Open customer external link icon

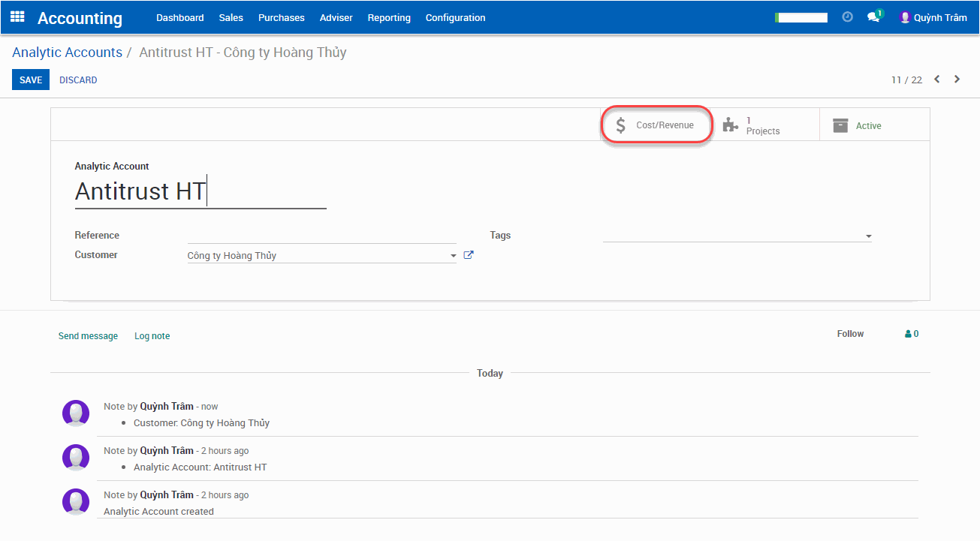tap(469, 255)
